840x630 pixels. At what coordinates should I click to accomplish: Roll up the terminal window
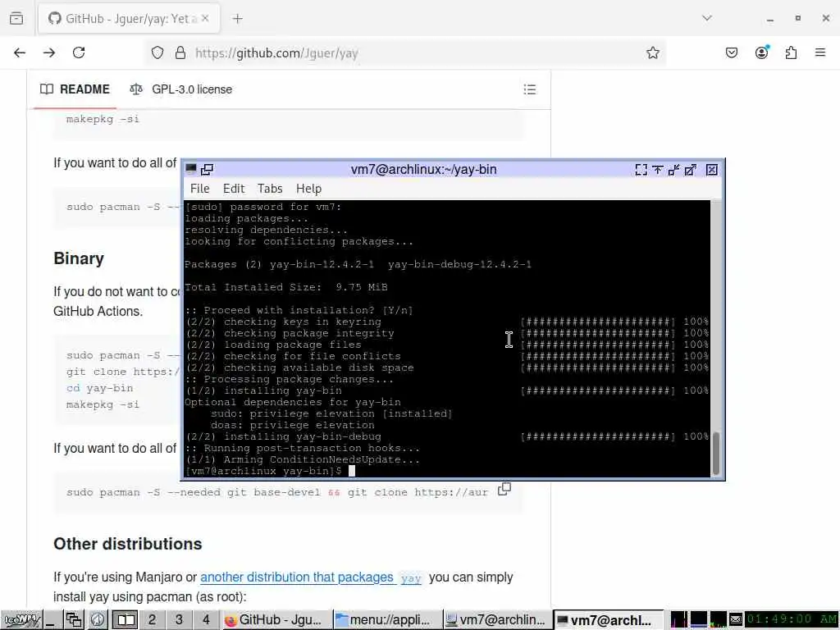pos(657,170)
